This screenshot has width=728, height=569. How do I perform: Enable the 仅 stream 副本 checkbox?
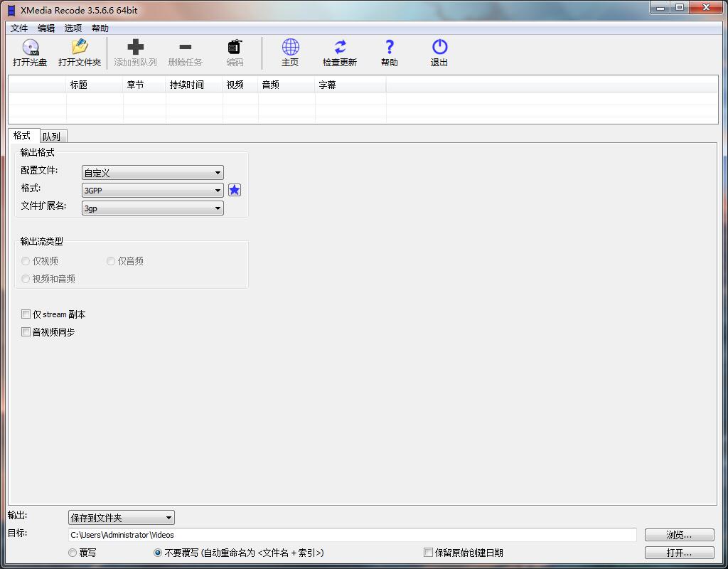(x=26, y=314)
